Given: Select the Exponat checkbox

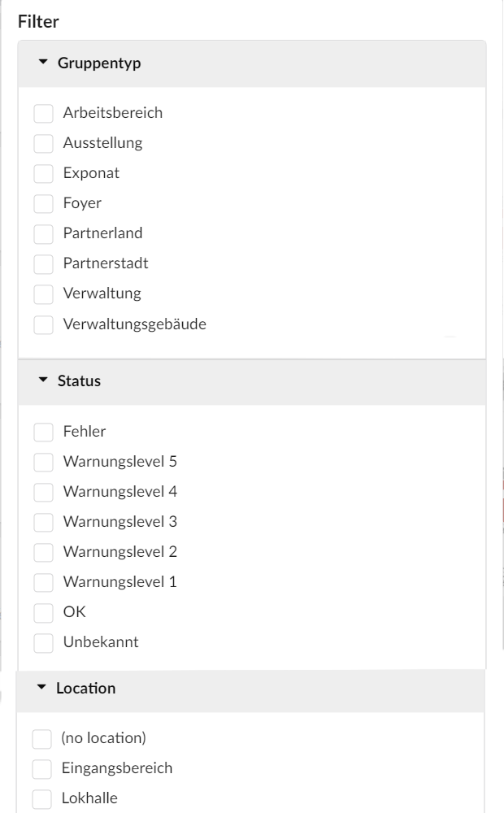Looking at the screenshot, I should point(43,173).
